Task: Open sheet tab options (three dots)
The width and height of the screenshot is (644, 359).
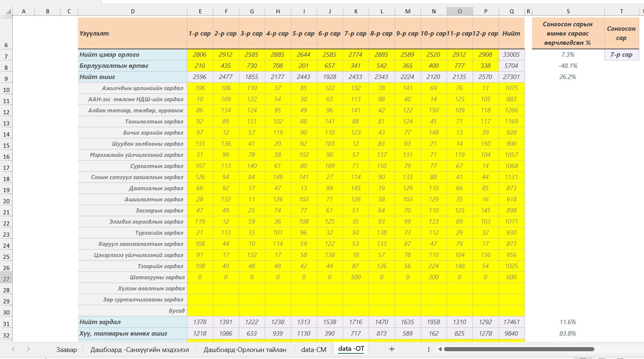Action: click(428, 349)
